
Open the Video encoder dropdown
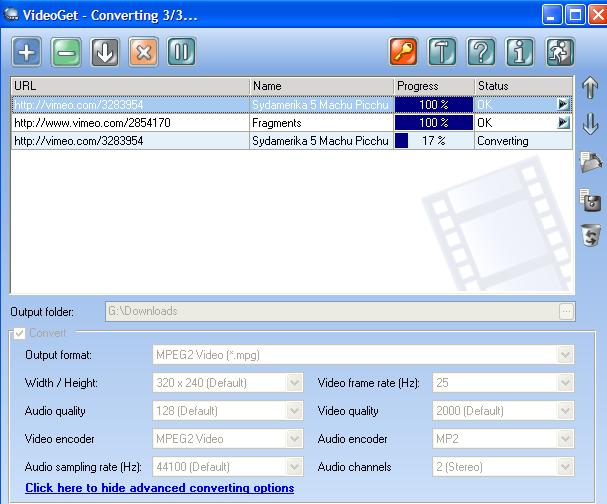point(294,439)
